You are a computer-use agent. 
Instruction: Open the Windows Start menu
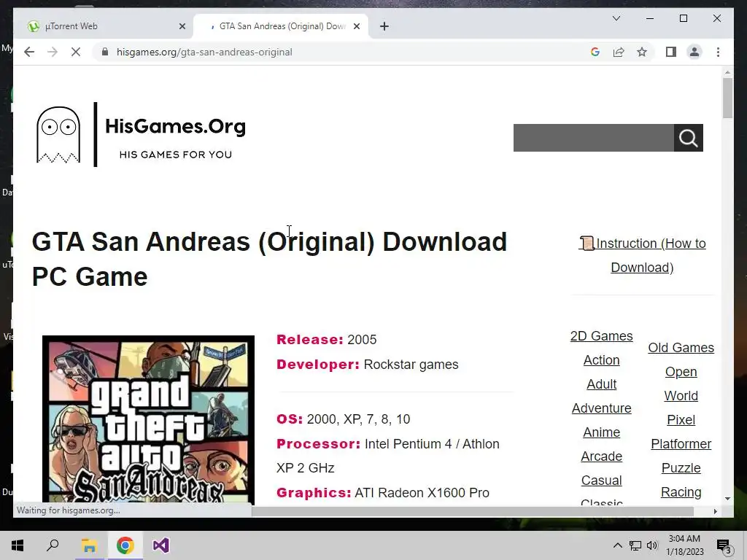[18, 545]
